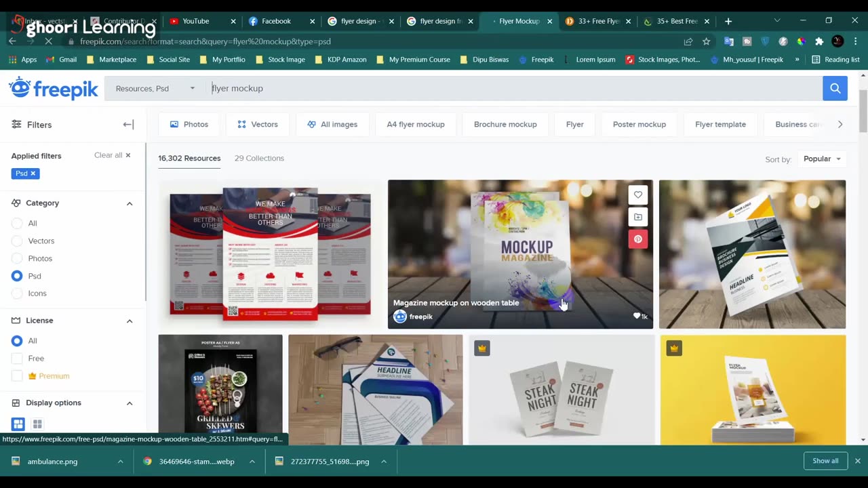Click premium crown on yellow flyer mockup
The height and width of the screenshot is (488, 868).
tap(674, 348)
